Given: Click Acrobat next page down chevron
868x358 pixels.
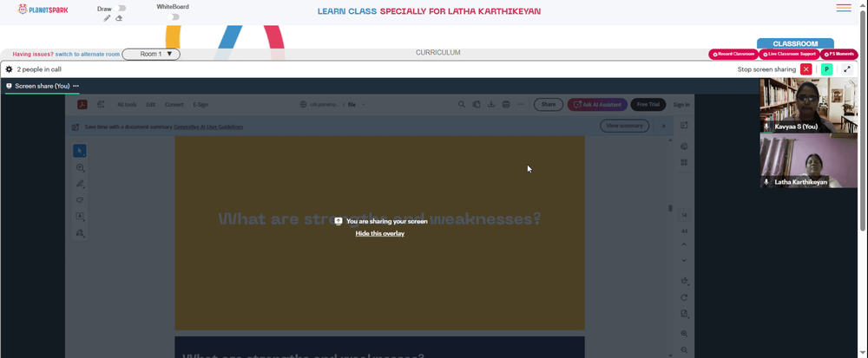Looking at the screenshot, I should (x=684, y=260).
